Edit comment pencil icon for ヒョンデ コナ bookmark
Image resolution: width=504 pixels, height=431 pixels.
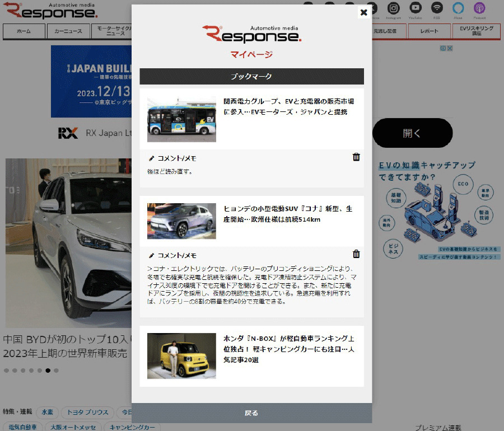coord(151,255)
